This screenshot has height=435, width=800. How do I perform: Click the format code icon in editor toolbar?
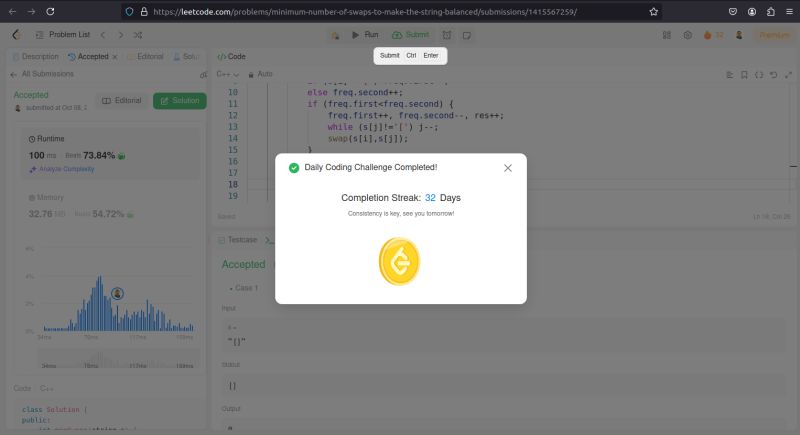(x=730, y=75)
